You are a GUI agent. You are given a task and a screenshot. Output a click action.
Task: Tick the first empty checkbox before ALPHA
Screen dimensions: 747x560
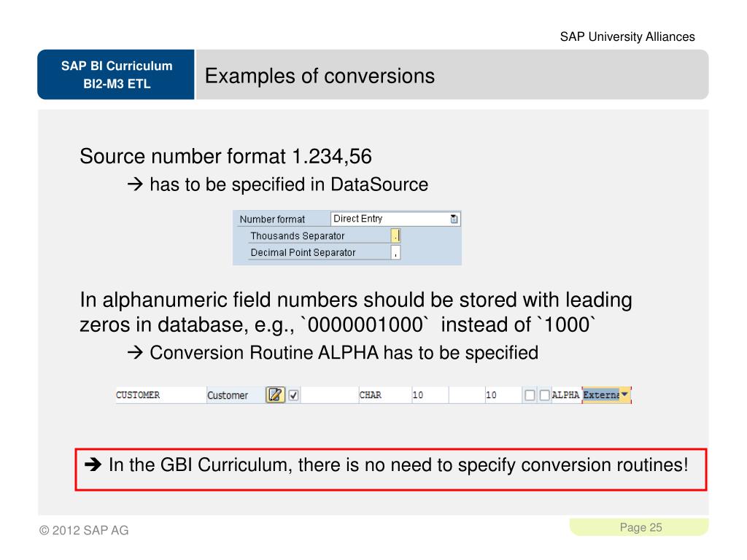point(530,395)
